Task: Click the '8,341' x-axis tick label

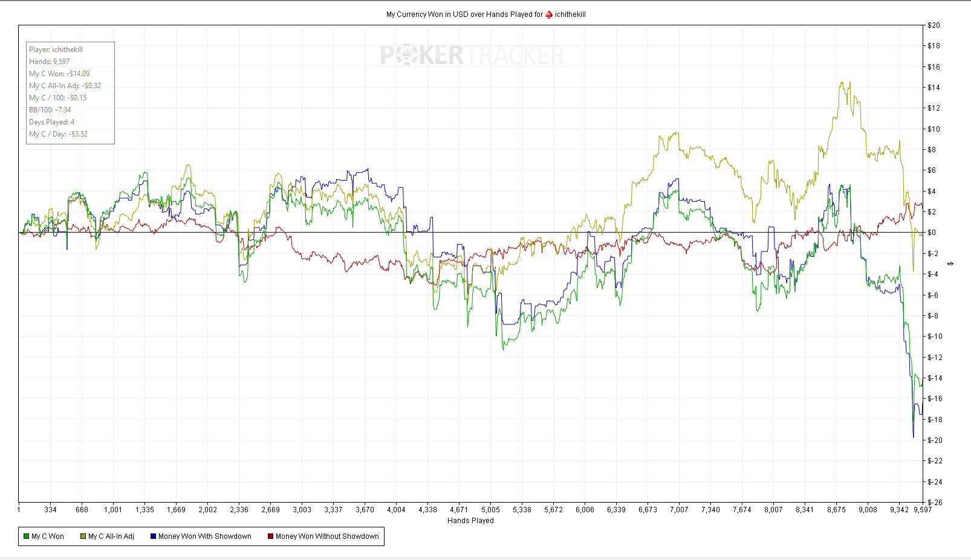Action: tap(805, 510)
